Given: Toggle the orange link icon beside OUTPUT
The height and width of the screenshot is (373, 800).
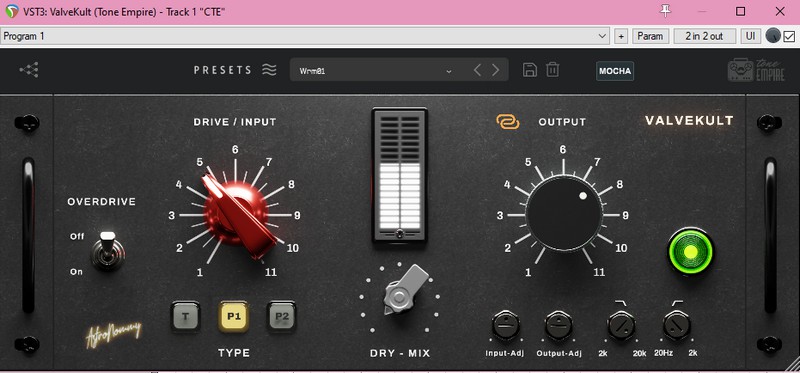Looking at the screenshot, I should pyautogui.click(x=508, y=121).
